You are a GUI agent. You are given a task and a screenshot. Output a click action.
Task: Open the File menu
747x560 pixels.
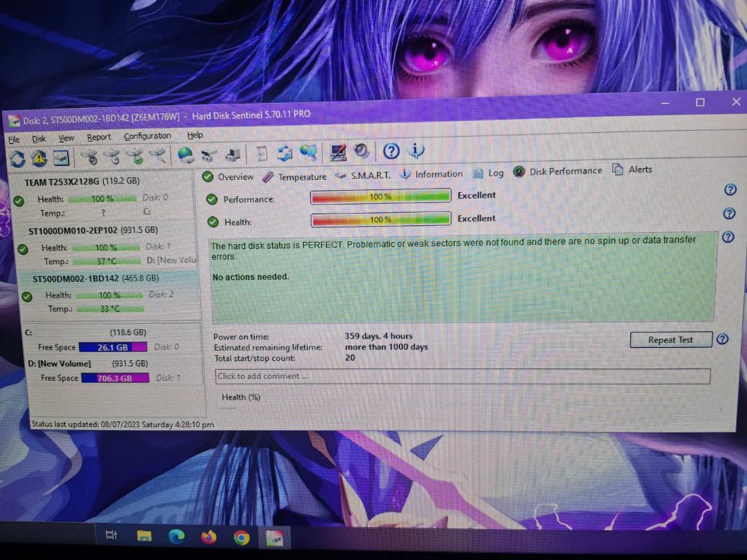[15, 140]
